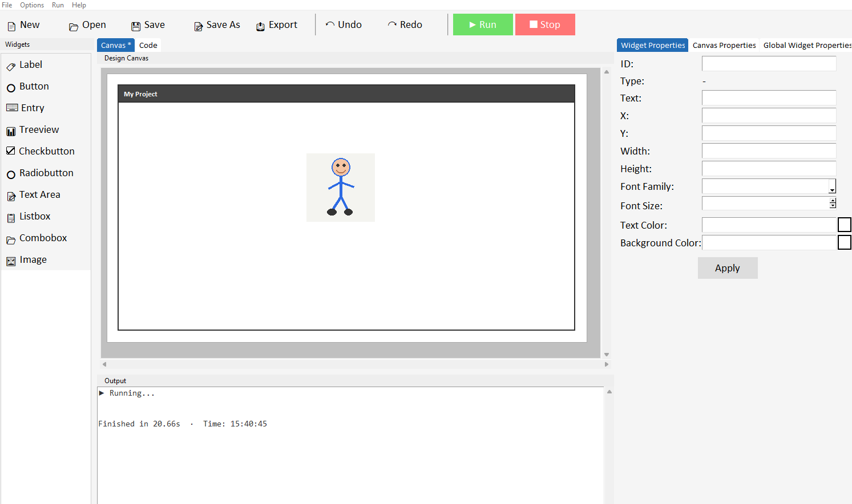Viewport: 852px width, 504px height.
Task: Select the Text Area widget
Action: 40,194
